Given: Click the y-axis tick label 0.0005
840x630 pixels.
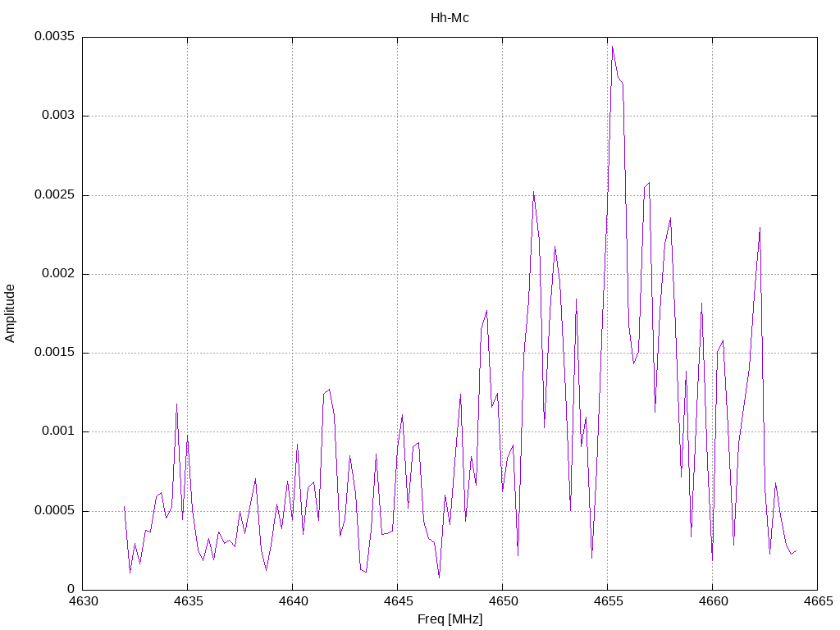Looking at the screenshot, I should 55,510.
